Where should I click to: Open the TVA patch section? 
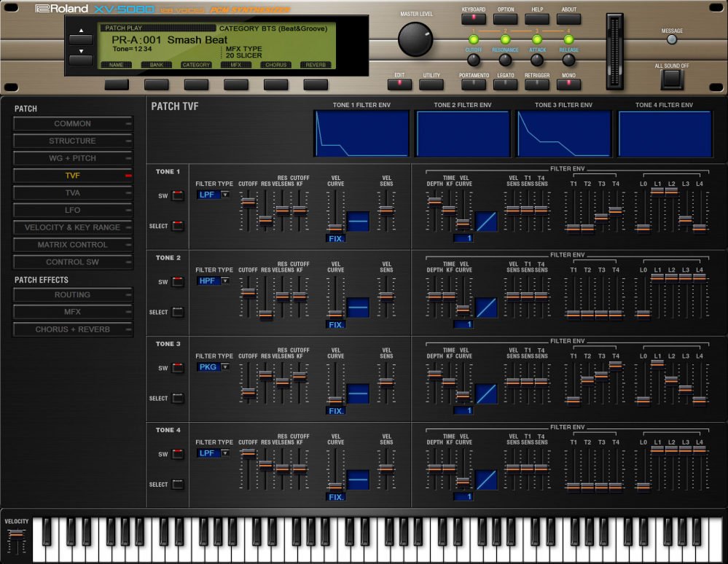[73, 192]
